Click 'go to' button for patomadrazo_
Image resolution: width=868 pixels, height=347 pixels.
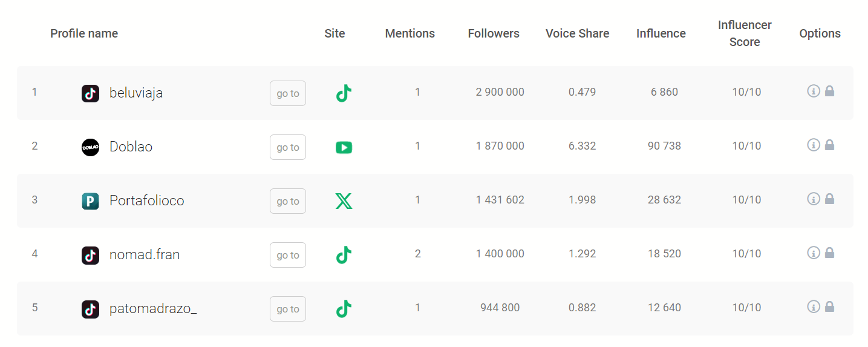click(288, 309)
